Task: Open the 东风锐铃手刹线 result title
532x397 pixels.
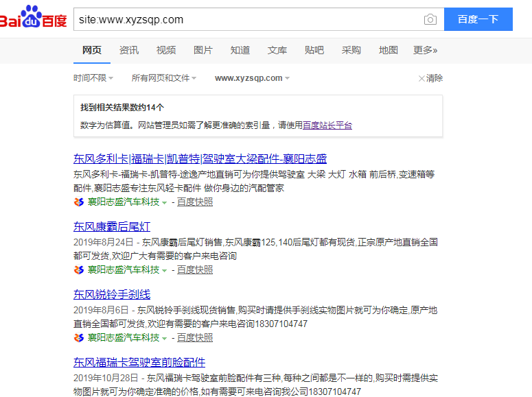Action: pyautogui.click(x=112, y=294)
